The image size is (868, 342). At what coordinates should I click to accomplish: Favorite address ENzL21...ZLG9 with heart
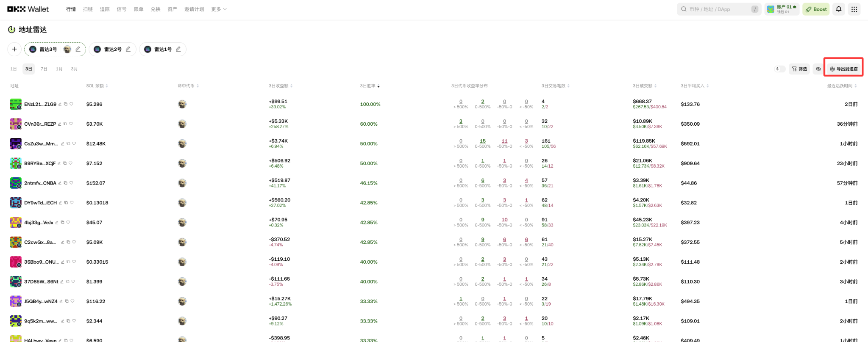point(71,104)
